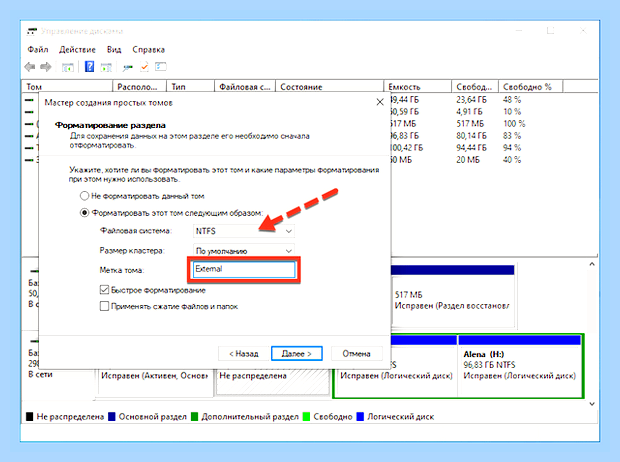This screenshot has width=620, height=462.
Task: Sort by the 'Емкость' column header
Action: point(418,87)
